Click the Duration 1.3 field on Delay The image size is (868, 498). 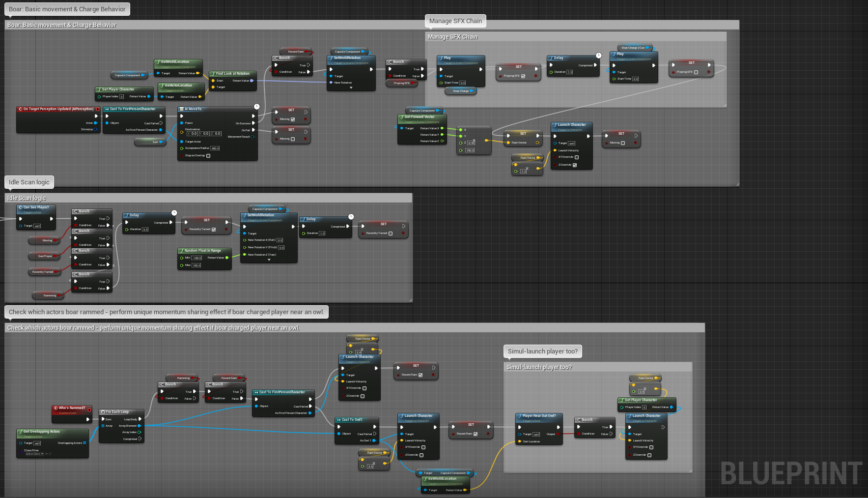point(570,72)
